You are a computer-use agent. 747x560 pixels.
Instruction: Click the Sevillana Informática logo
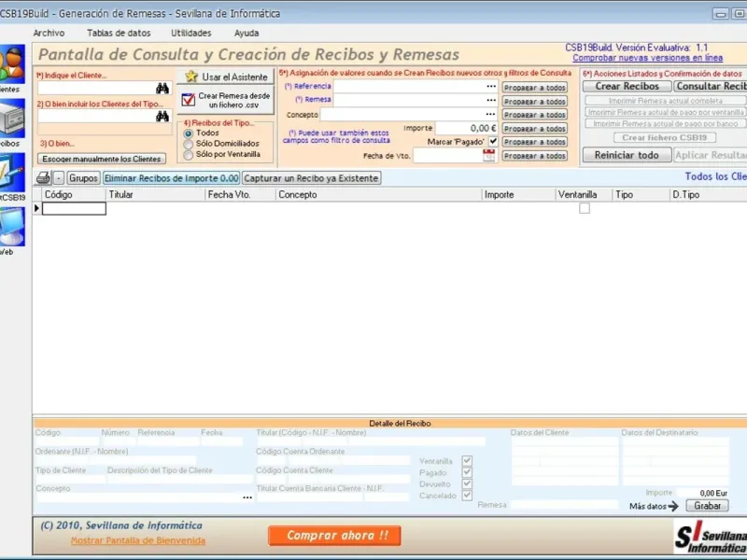[x=711, y=538]
